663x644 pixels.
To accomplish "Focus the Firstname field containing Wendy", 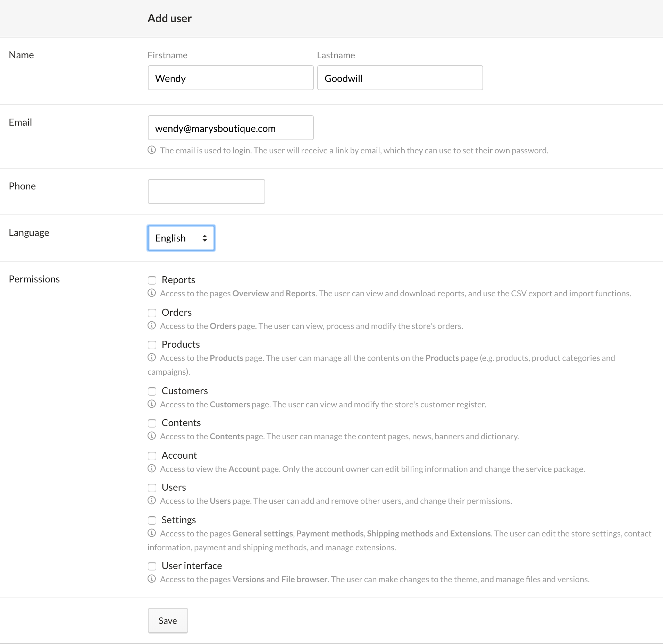I will click(x=231, y=78).
